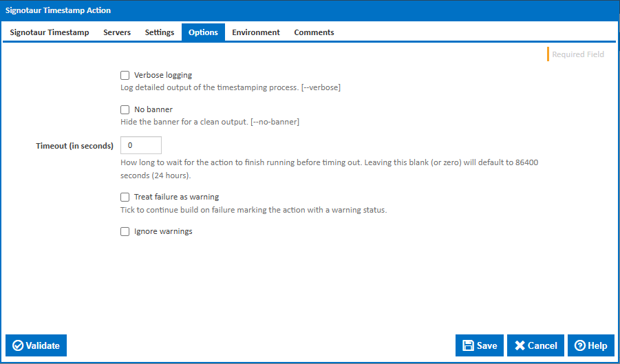The image size is (620, 364).
Task: Open documentation via Help button text
Action: point(597,345)
